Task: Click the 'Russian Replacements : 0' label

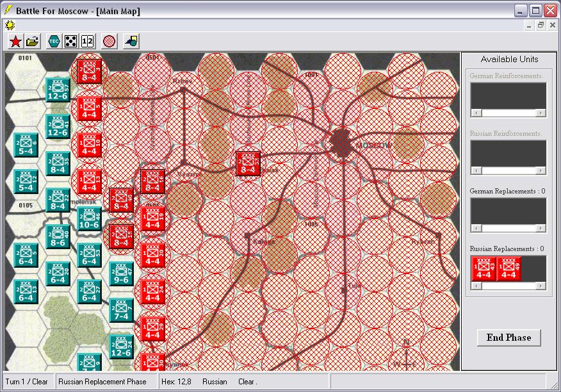Action: (x=507, y=249)
